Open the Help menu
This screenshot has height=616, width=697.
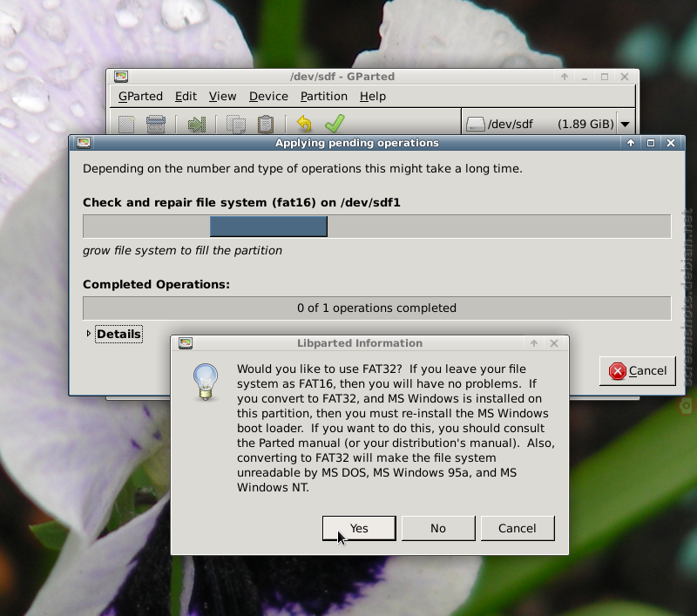(373, 96)
